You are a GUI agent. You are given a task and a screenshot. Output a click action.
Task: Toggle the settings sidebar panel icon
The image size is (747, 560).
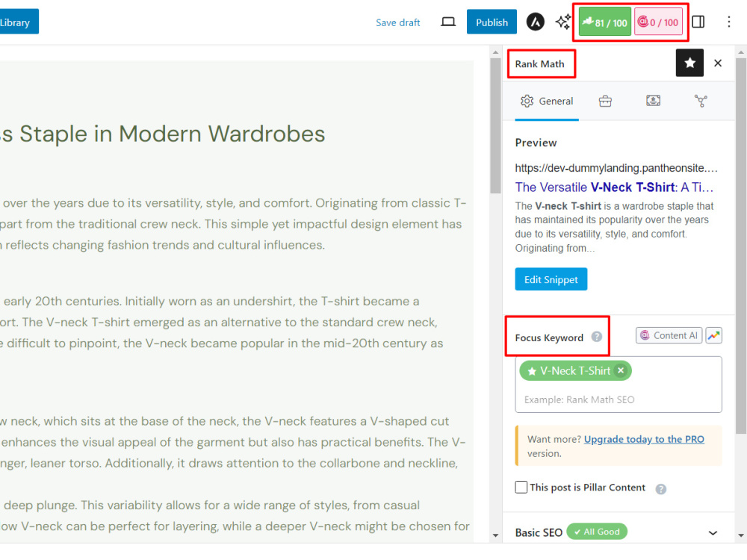coord(698,22)
